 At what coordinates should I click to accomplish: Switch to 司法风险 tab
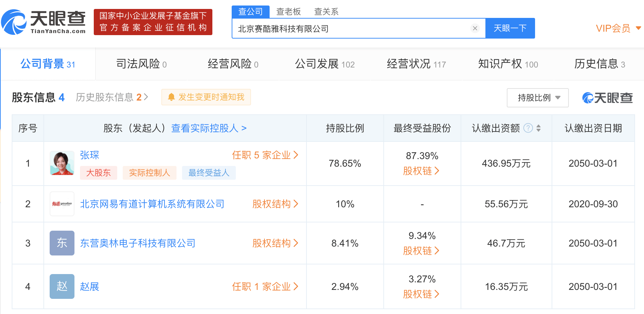(141, 64)
